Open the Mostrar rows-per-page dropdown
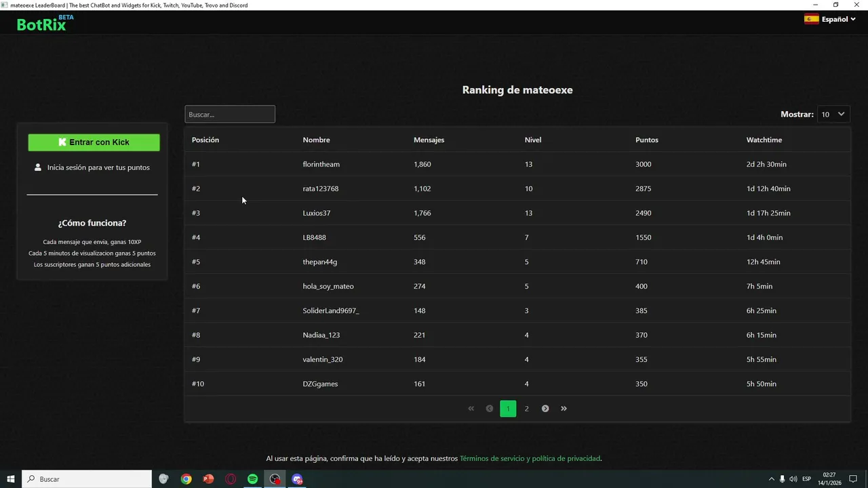Screen dimensions: 868x488 coord(833,115)
